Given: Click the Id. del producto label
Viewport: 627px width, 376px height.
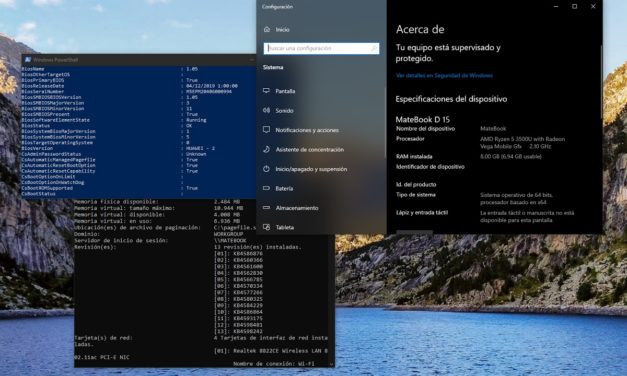Looking at the screenshot, I should pos(416,184).
